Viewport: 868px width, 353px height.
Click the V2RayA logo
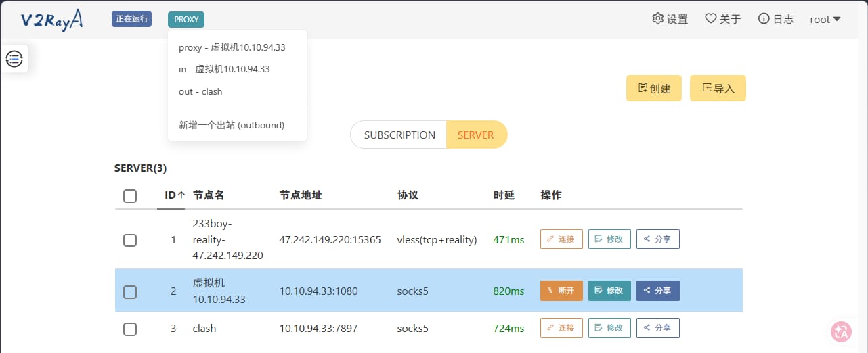click(x=52, y=20)
